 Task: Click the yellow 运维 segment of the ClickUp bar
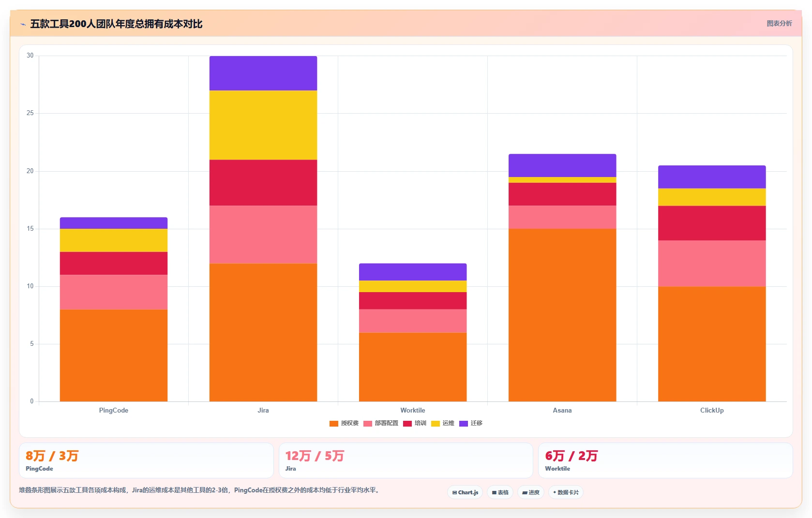[712, 197]
